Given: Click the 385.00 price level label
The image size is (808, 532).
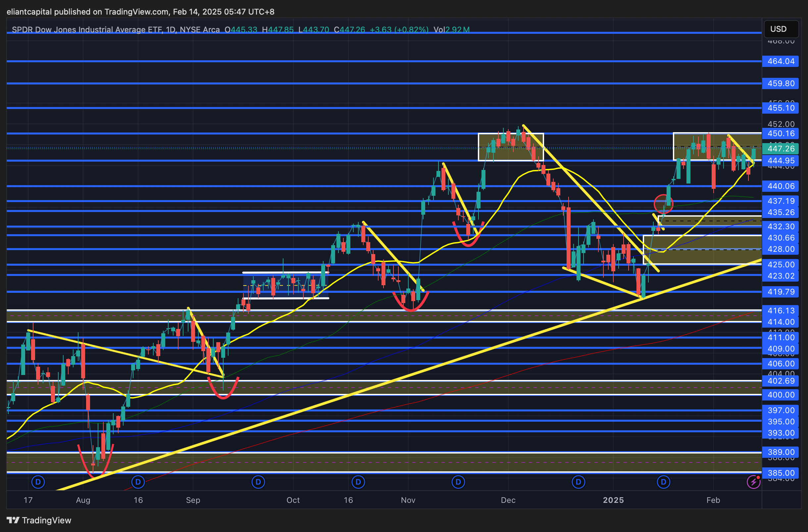Looking at the screenshot, I should [x=781, y=473].
